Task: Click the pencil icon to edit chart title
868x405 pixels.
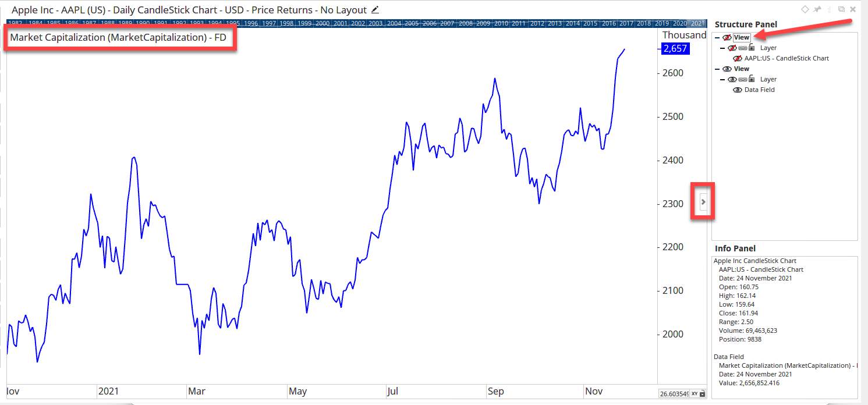Action: 375,9
